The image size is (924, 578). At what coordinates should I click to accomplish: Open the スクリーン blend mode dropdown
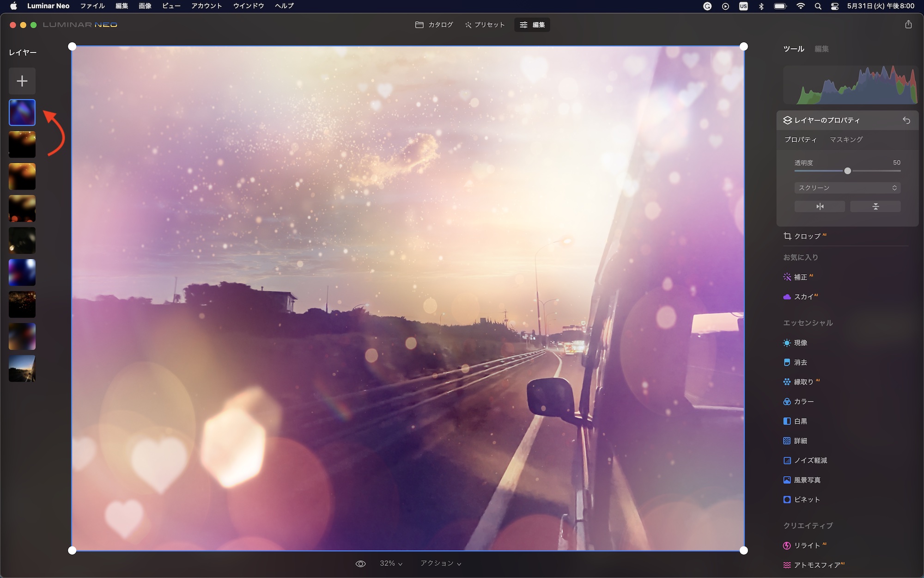pyautogui.click(x=847, y=188)
